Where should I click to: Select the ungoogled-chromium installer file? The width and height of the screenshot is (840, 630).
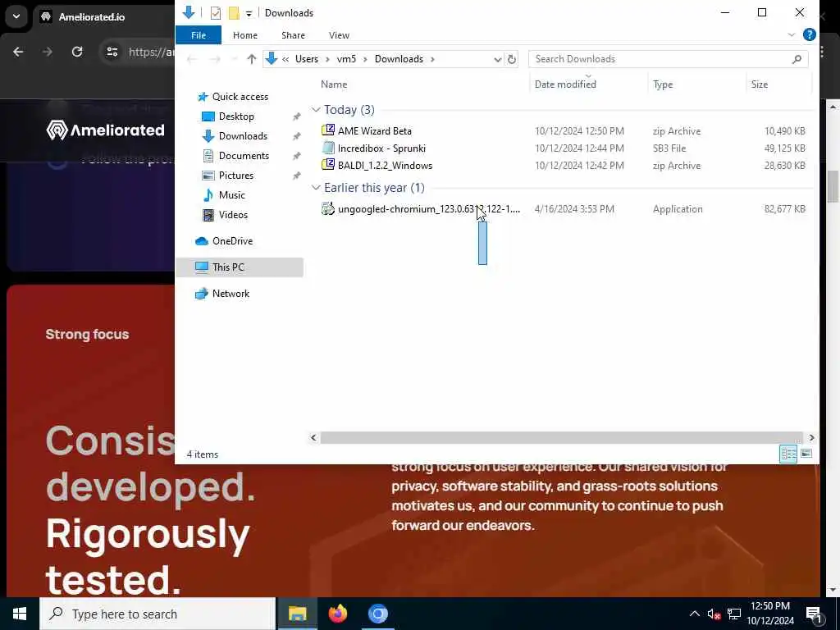click(428, 209)
